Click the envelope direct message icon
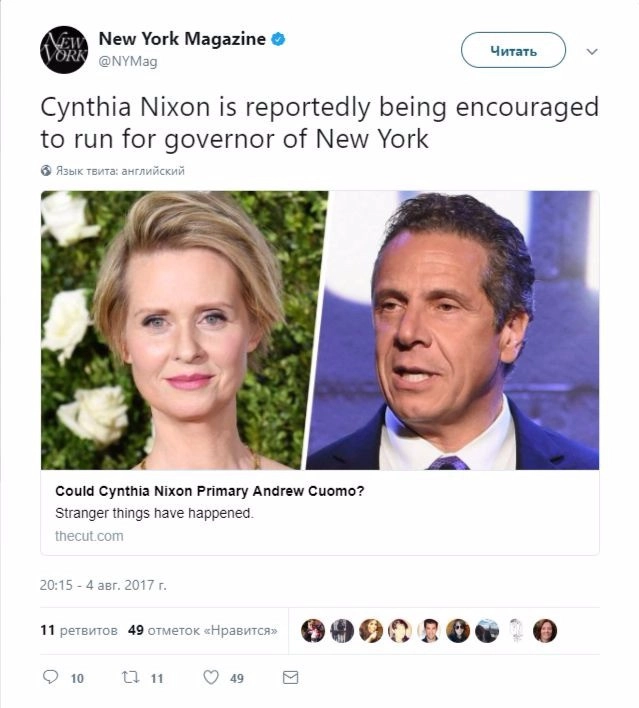639x708 pixels. [290, 677]
